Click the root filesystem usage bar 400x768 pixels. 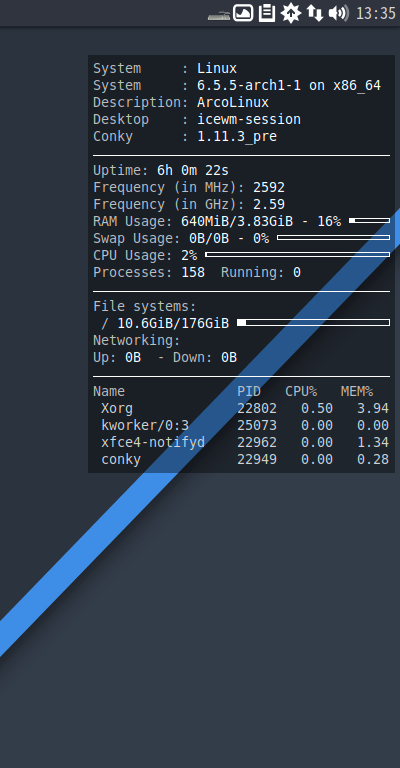pos(313,323)
